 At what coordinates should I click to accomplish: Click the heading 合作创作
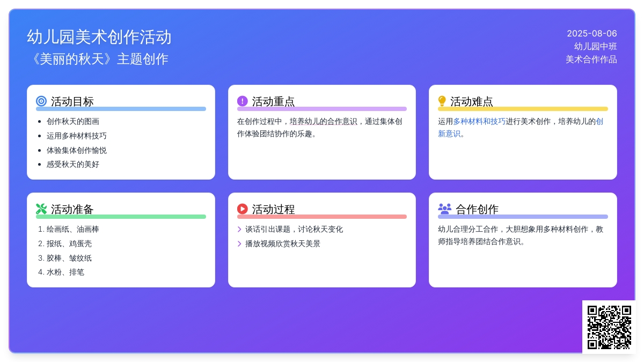[477, 209]
